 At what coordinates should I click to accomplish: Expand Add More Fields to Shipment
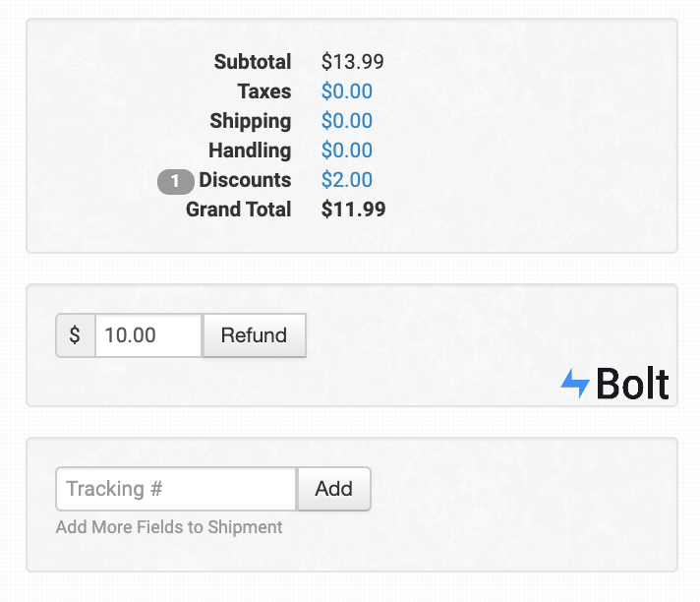169,527
